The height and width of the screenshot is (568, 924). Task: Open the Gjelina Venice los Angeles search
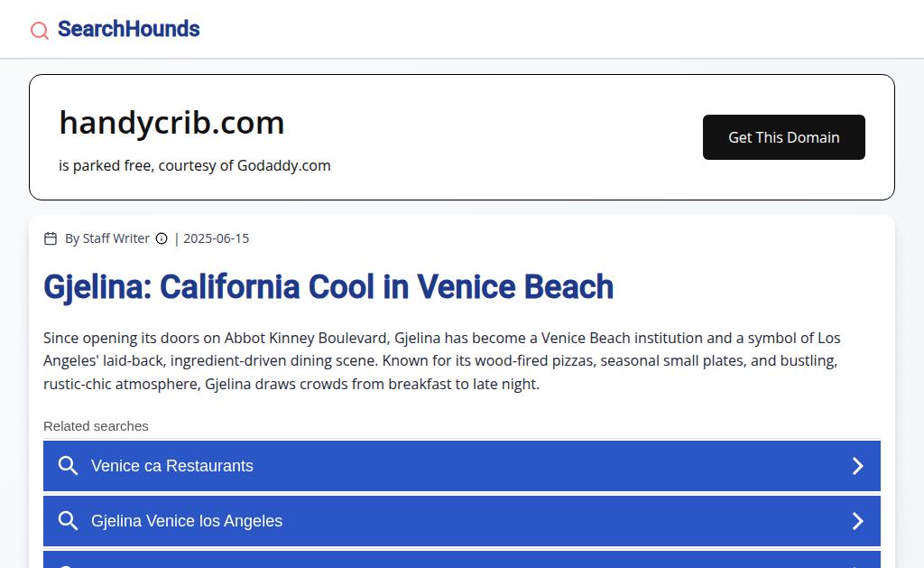(187, 521)
